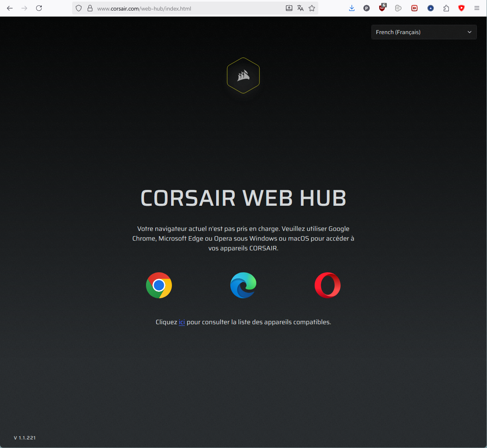Click the Opera browser icon
487x448 pixels.
pos(328,285)
